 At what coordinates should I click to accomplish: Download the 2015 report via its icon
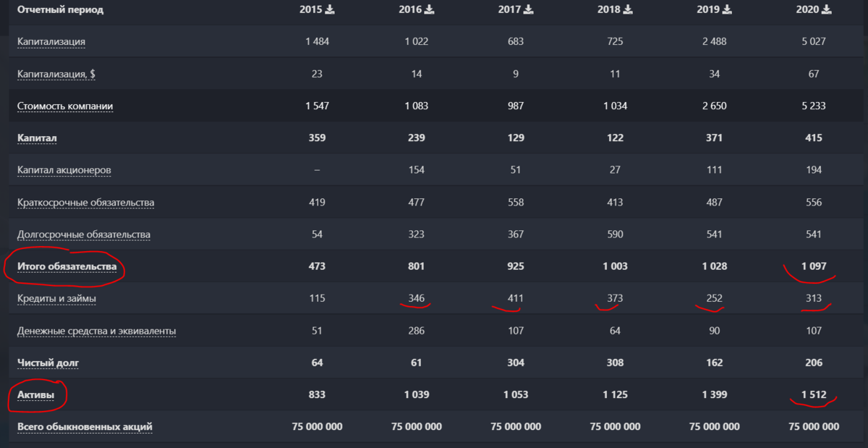(x=331, y=9)
